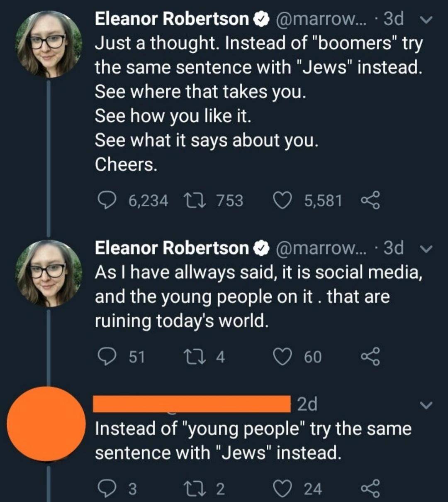This screenshot has height=502, width=448.
Task: Open the middle tweet's options chevron
Action: [x=425, y=249]
